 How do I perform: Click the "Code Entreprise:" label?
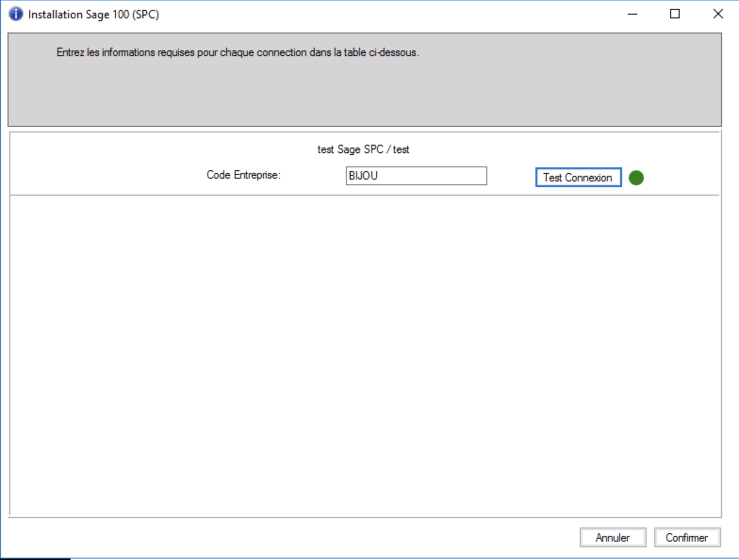point(243,175)
